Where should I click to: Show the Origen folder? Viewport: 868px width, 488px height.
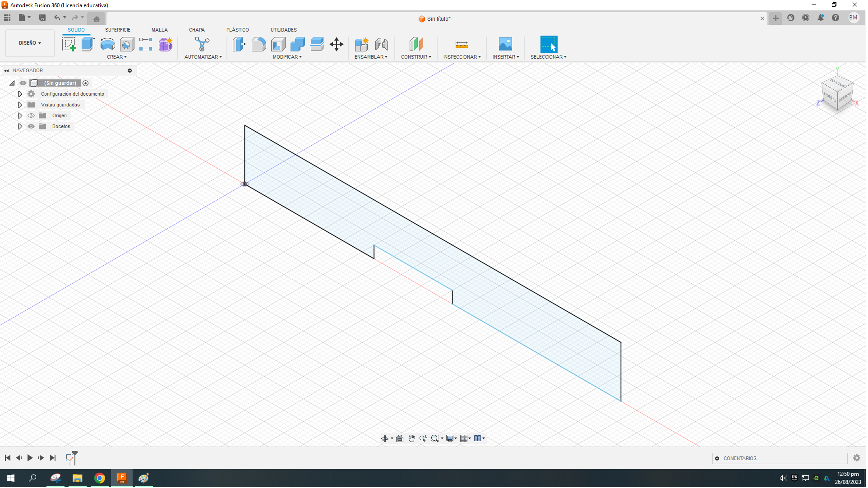point(31,115)
